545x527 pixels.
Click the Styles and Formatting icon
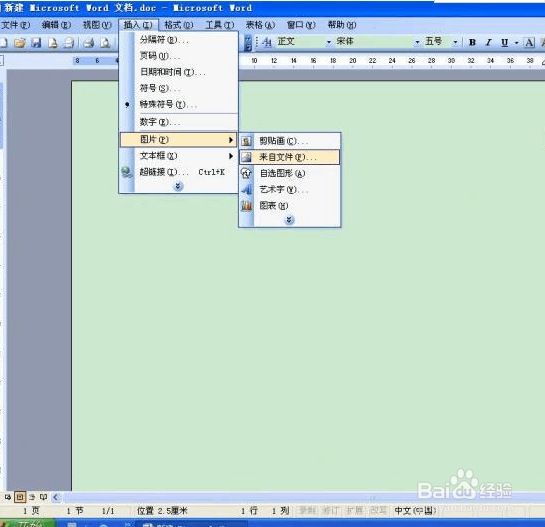267,42
